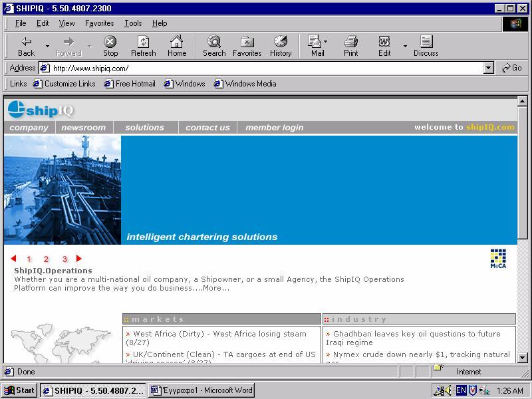Viewport: 532px width, 399px height.
Task: Click the Go button beside address bar
Action: pyautogui.click(x=512, y=68)
